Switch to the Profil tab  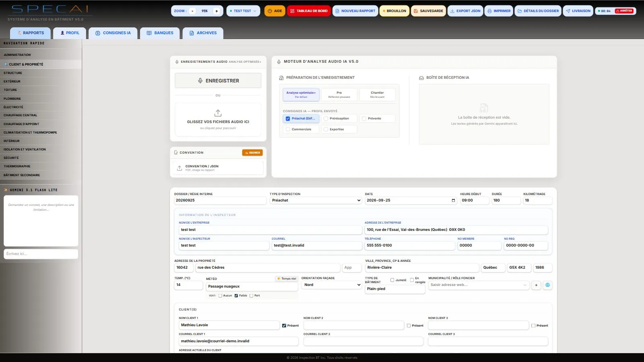click(70, 33)
